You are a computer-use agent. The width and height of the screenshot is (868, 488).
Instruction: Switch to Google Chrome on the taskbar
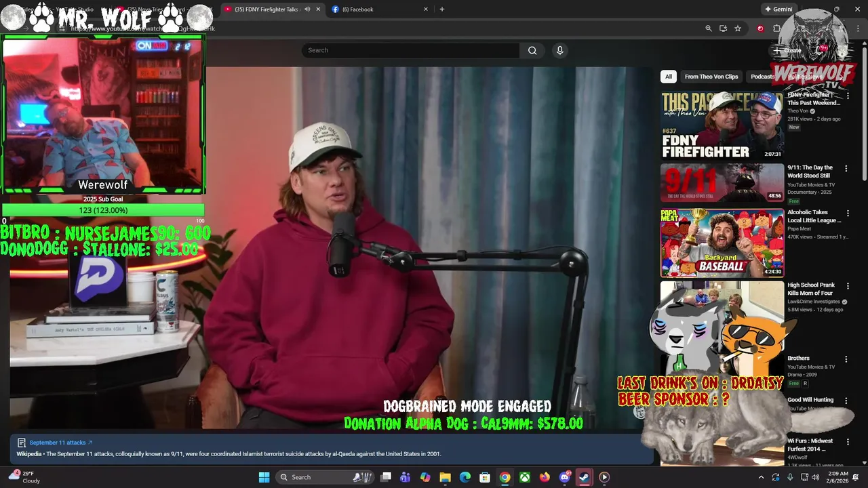click(x=505, y=477)
